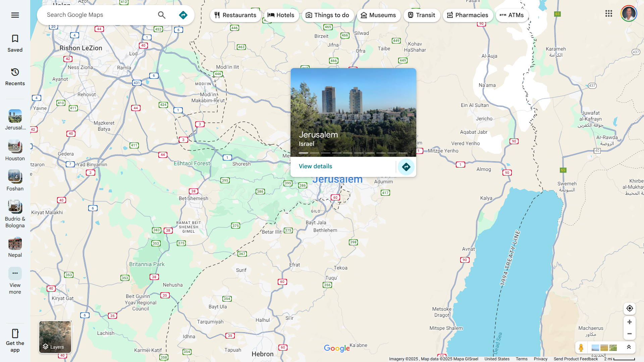Open the Google apps grid
644x362 pixels.
click(x=609, y=14)
